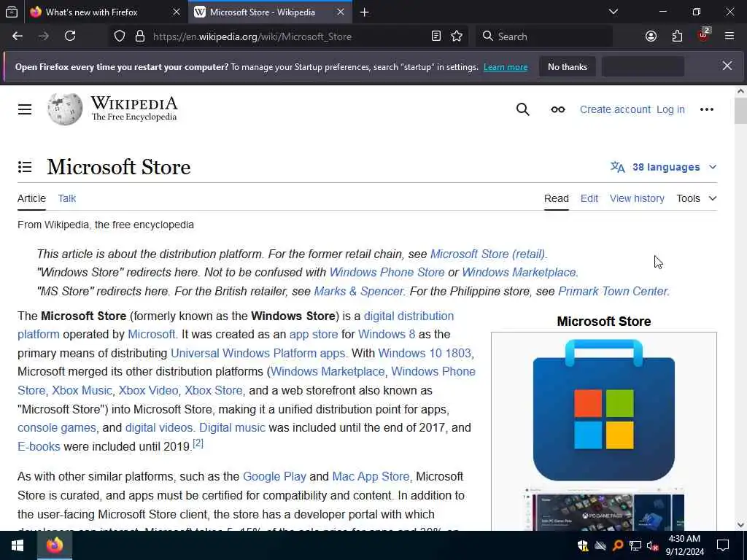Open the Talk tab

66,198
